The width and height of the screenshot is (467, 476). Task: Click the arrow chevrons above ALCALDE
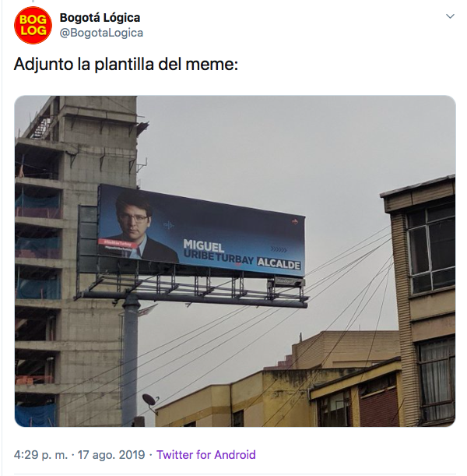(x=278, y=249)
